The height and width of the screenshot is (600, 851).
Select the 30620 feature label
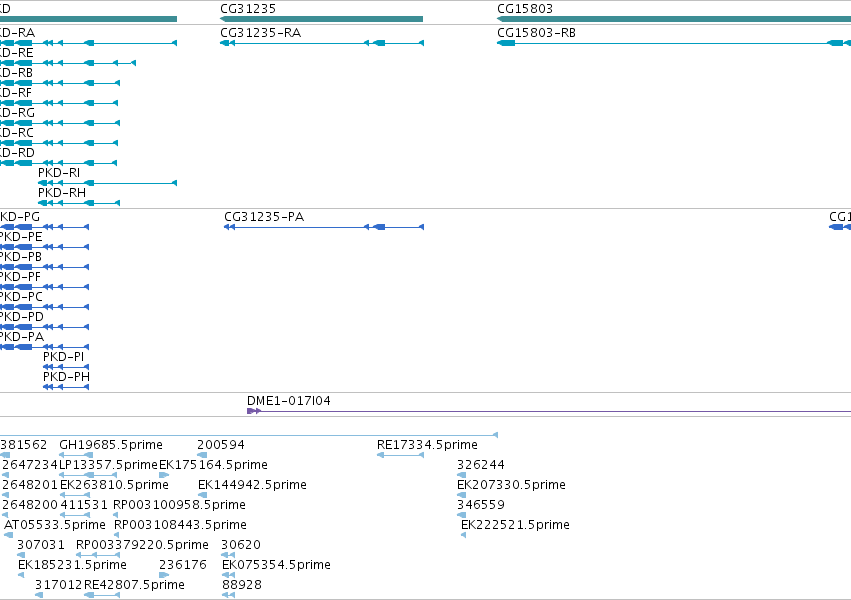(x=241, y=545)
